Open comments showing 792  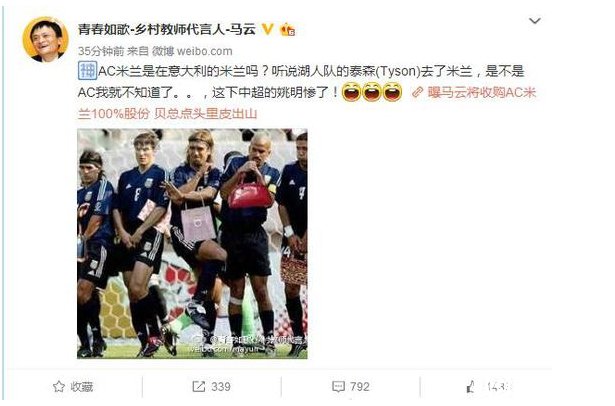point(351,387)
